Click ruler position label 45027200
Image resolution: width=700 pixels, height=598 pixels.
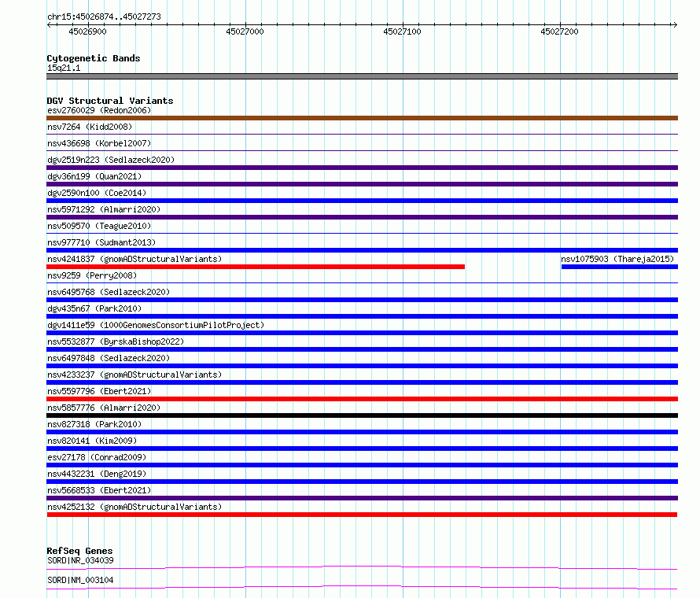click(559, 31)
